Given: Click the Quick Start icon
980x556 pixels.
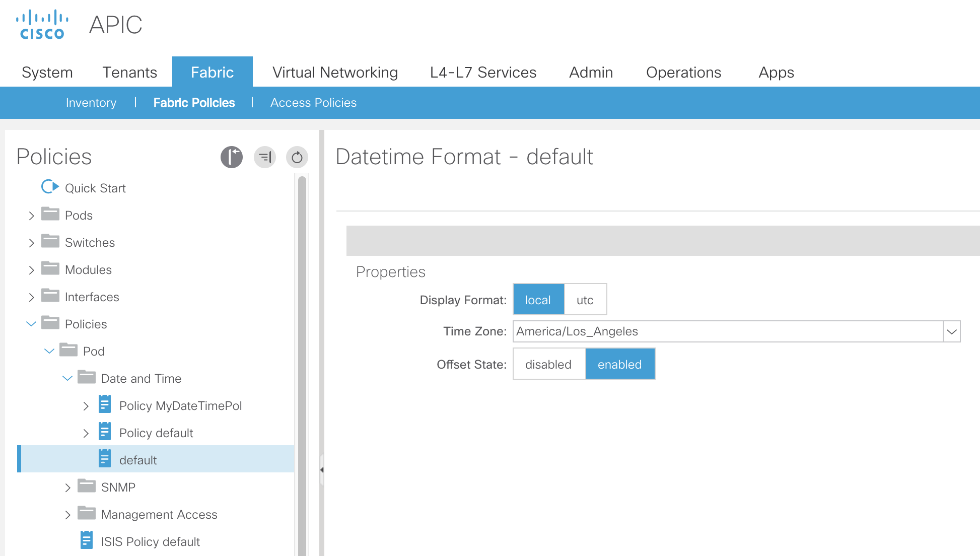Looking at the screenshot, I should point(50,187).
